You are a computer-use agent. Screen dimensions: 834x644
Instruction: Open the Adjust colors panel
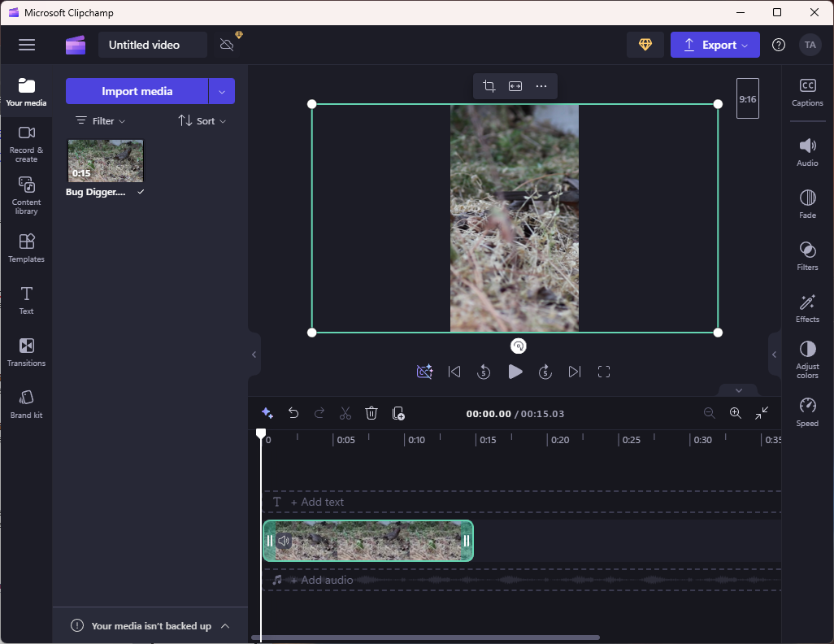[807, 356]
